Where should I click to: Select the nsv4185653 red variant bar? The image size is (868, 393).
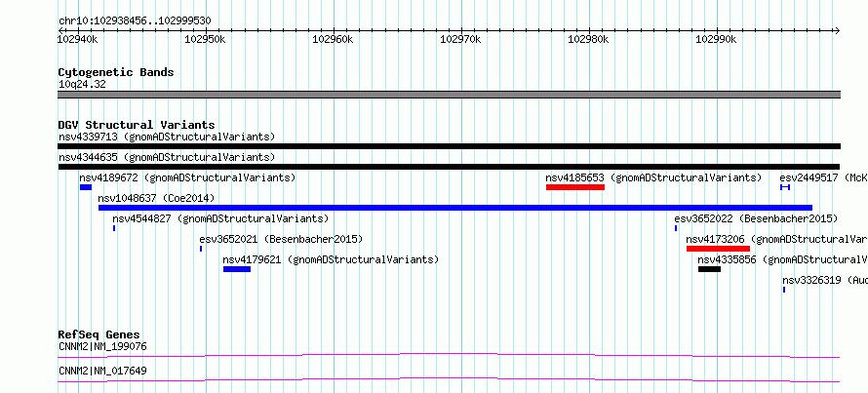click(575, 187)
